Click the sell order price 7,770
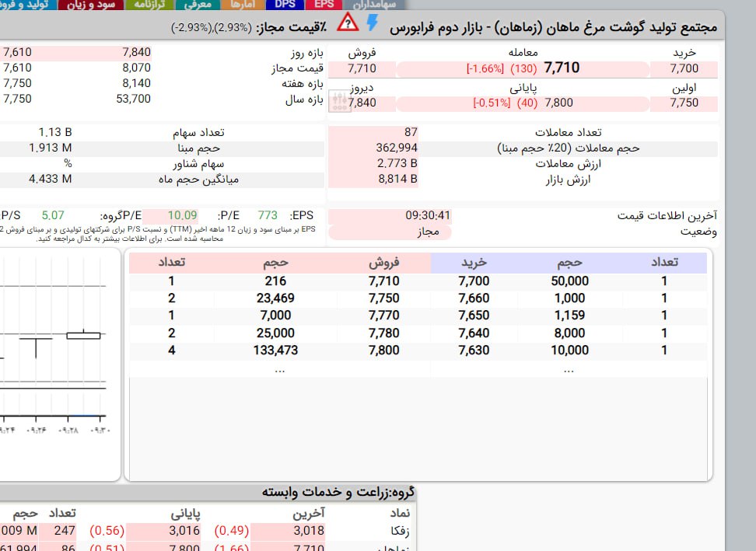Screen dimensions: 756x551 pos(383,316)
